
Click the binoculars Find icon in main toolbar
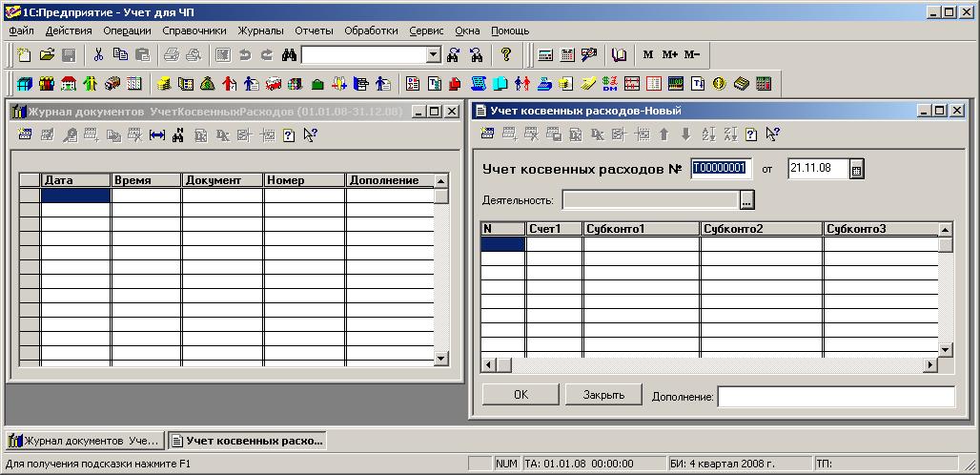[x=289, y=55]
